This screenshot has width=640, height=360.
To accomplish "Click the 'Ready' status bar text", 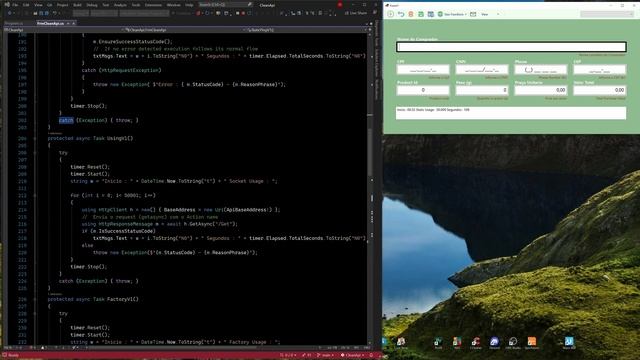I will coord(13,355).
